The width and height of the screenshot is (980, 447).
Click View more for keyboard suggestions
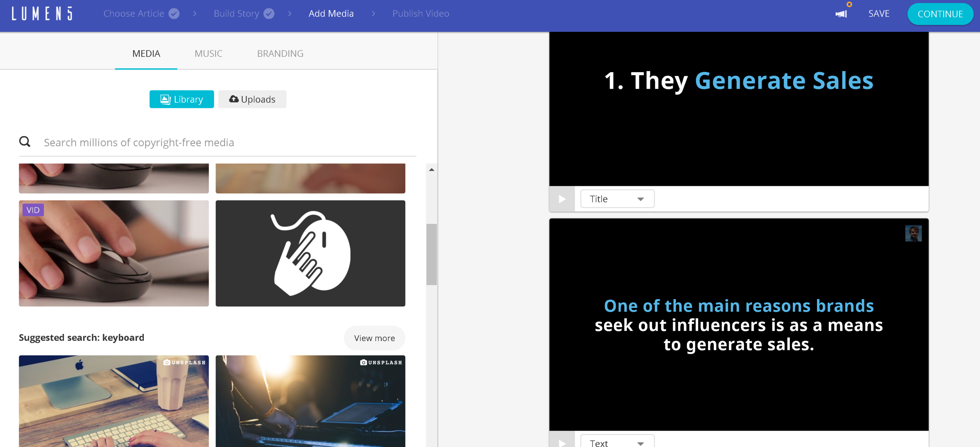pyautogui.click(x=374, y=338)
